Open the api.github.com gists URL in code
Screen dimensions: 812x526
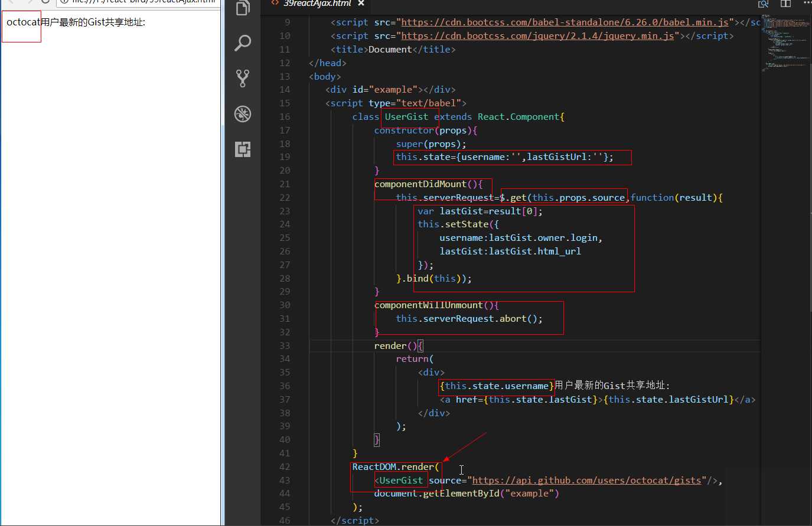click(586, 481)
